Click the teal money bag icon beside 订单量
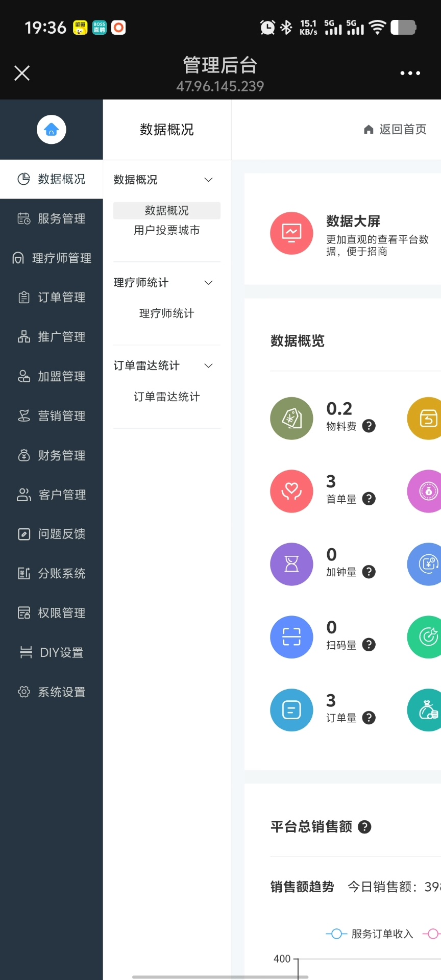This screenshot has width=441, height=980. click(424, 710)
